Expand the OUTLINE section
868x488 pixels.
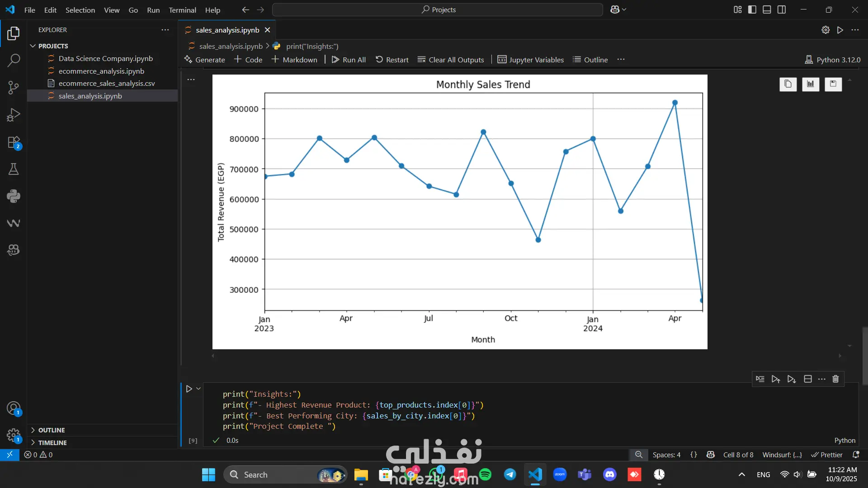click(x=52, y=430)
